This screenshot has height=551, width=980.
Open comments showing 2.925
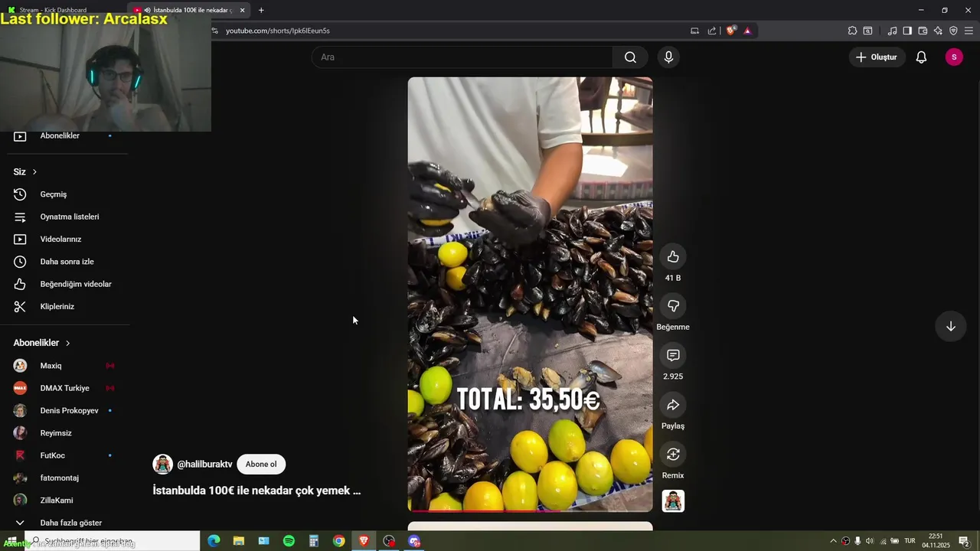pos(673,356)
